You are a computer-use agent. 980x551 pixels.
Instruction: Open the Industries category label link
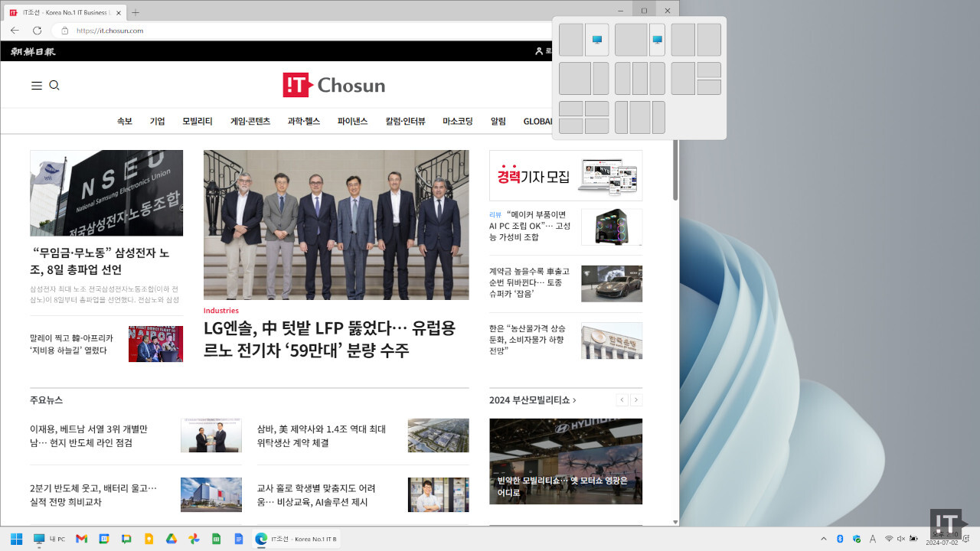[x=221, y=311]
